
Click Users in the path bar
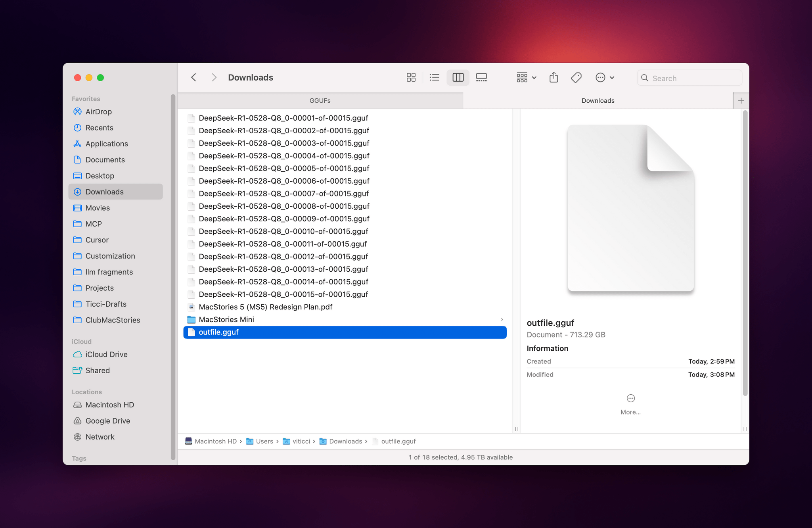(x=260, y=441)
